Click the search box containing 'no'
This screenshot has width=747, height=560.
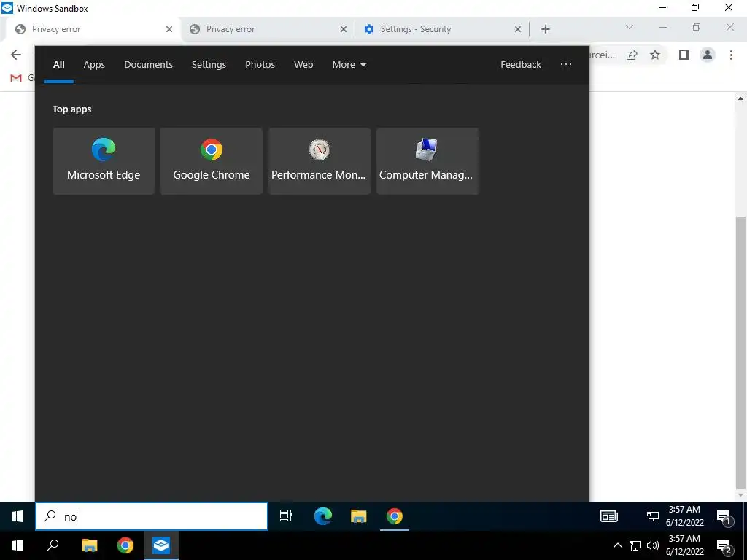152,516
